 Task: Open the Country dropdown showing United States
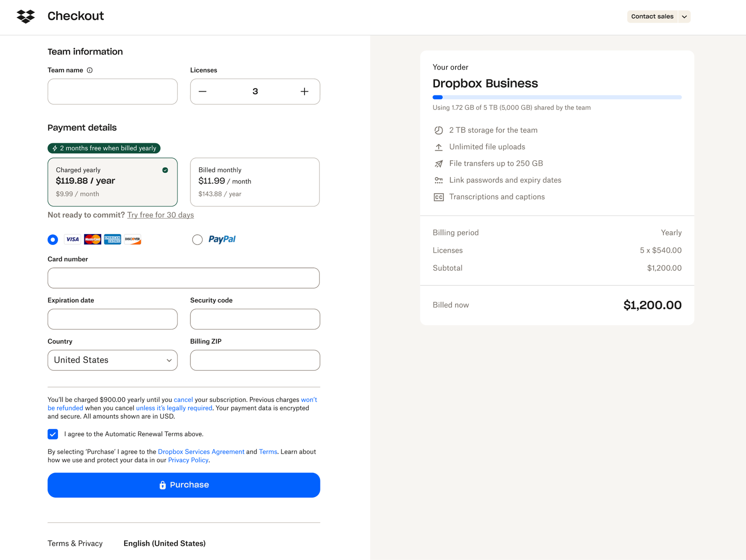pos(112,360)
